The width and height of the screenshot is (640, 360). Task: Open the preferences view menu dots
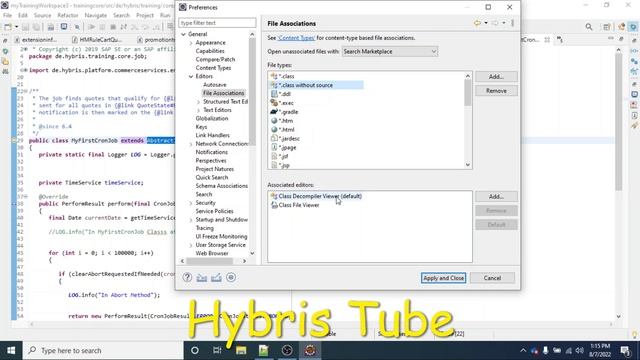pos(513,23)
